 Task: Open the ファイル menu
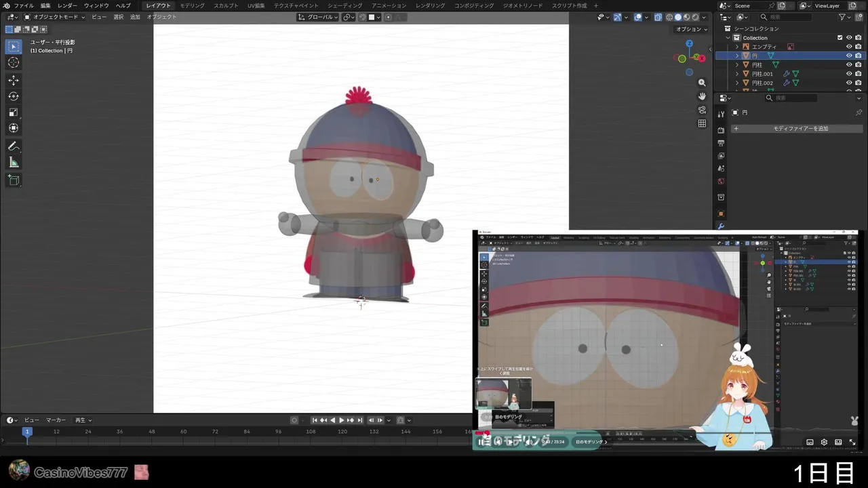(x=24, y=5)
